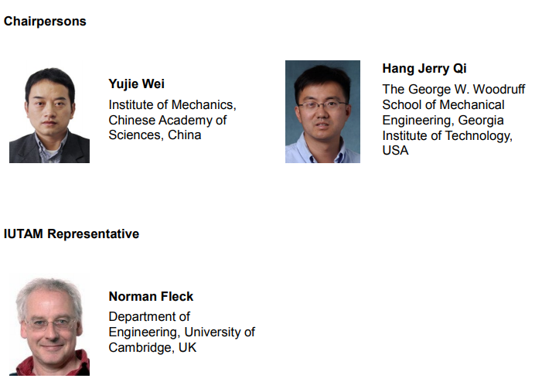Click the word 'Representative' in the heading
542x392 pixels.
point(94,234)
